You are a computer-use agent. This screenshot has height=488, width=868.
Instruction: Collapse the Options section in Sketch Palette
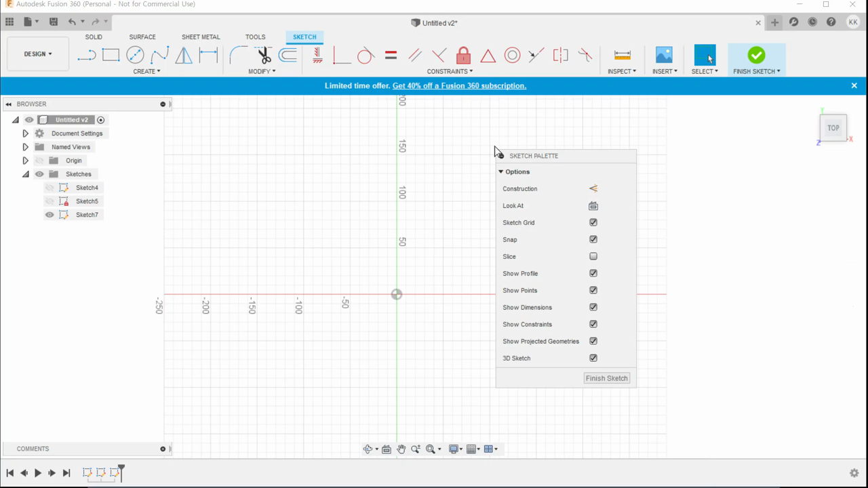click(x=501, y=171)
